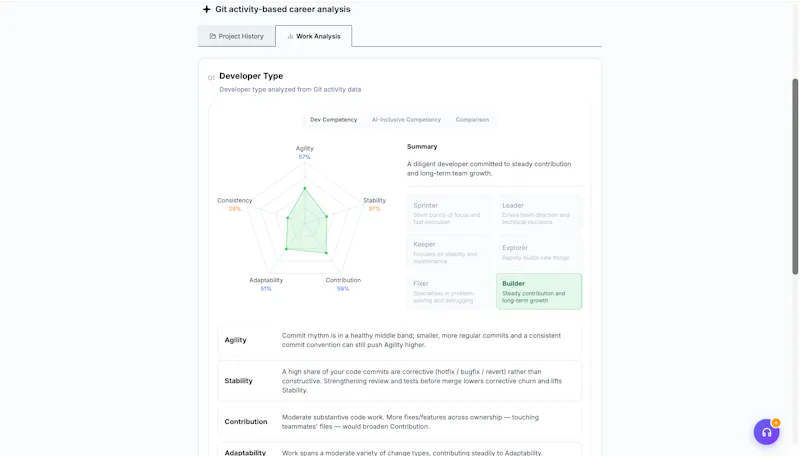800x456 pixels.
Task: Select the Sprinter developer type card
Action: point(449,213)
